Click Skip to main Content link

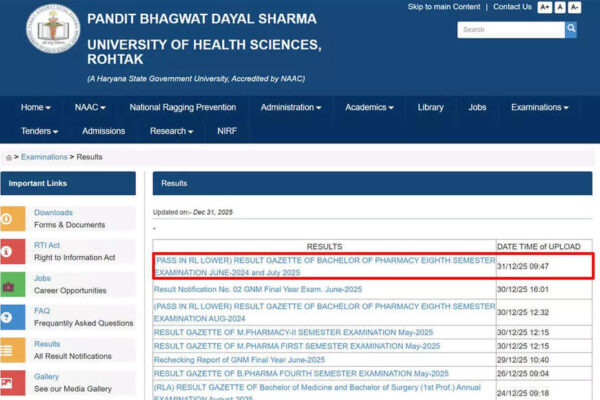point(443,7)
